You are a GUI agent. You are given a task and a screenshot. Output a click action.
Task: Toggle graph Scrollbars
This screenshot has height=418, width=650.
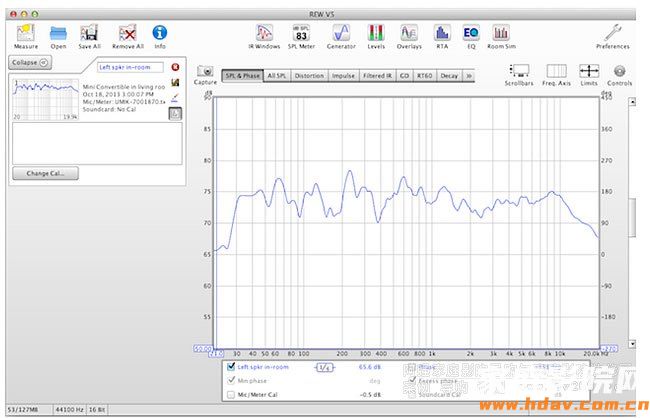coord(519,75)
